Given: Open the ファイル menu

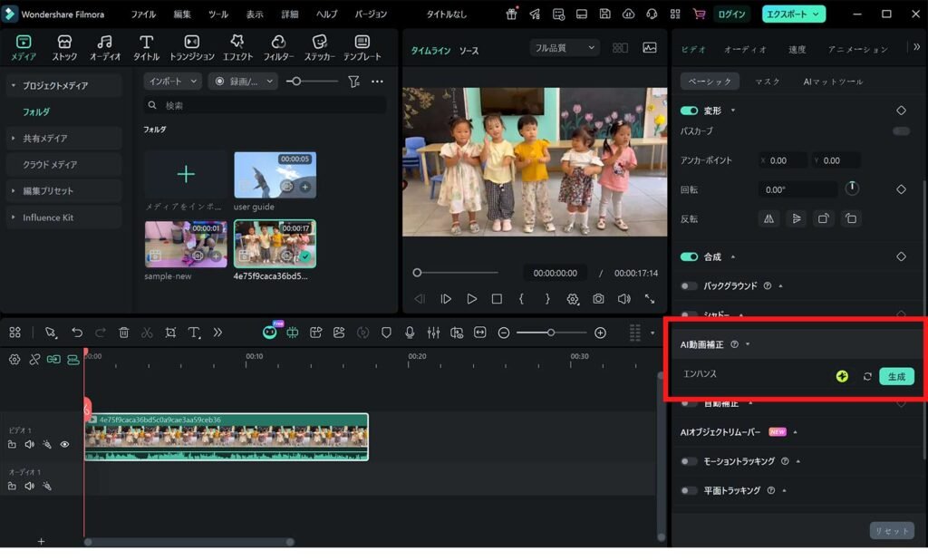Looking at the screenshot, I should click(143, 14).
